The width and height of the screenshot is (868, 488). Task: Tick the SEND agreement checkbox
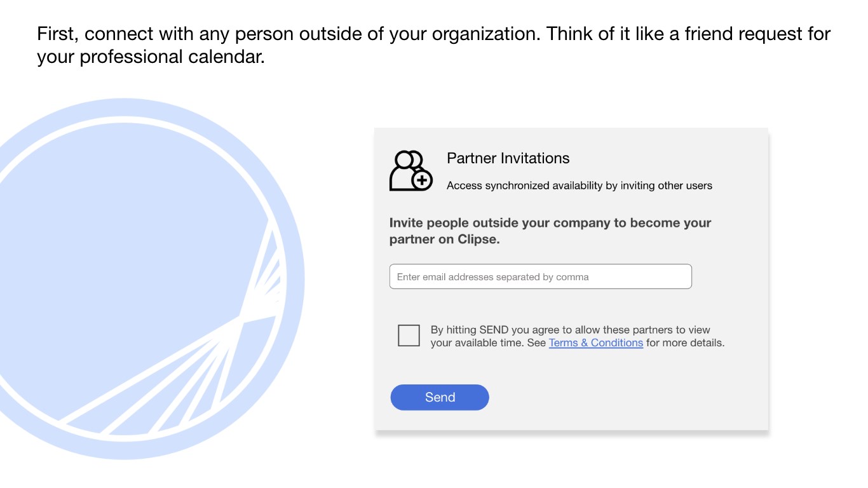click(x=409, y=335)
